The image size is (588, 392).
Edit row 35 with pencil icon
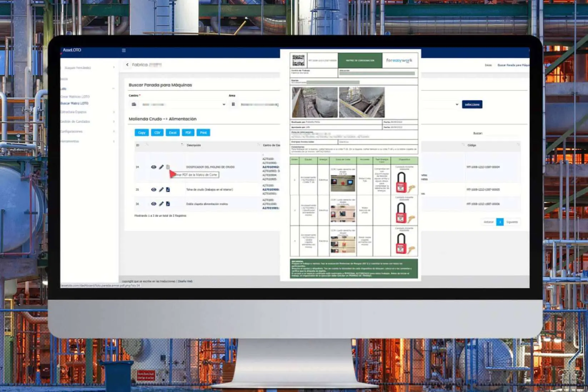point(161,189)
